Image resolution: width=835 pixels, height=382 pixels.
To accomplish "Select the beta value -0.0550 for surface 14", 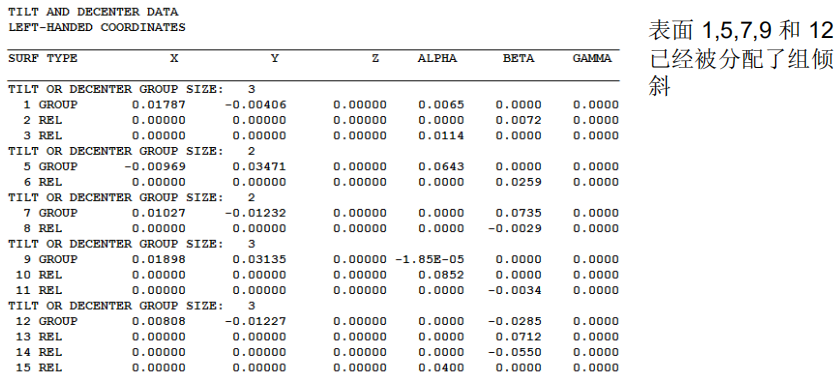I will click(514, 352).
